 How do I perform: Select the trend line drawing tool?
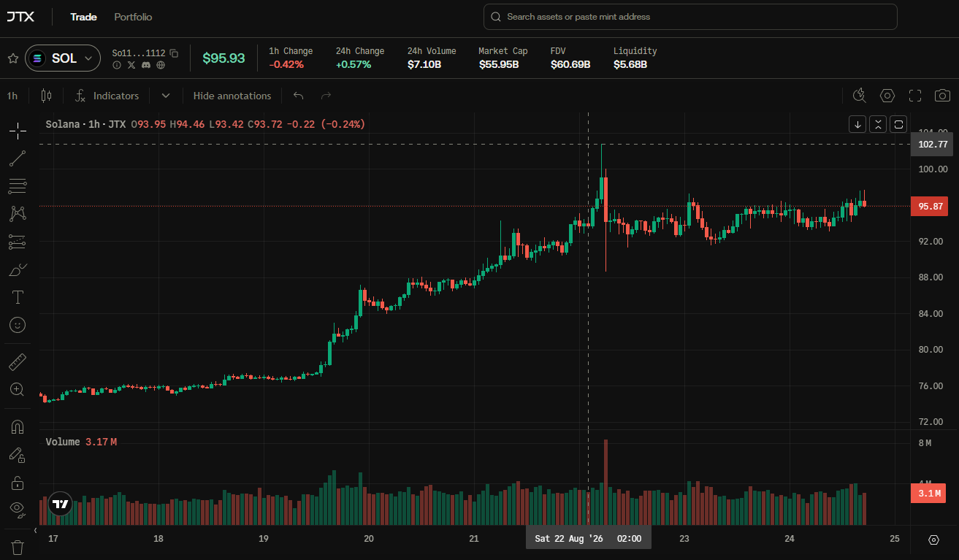tap(18, 158)
